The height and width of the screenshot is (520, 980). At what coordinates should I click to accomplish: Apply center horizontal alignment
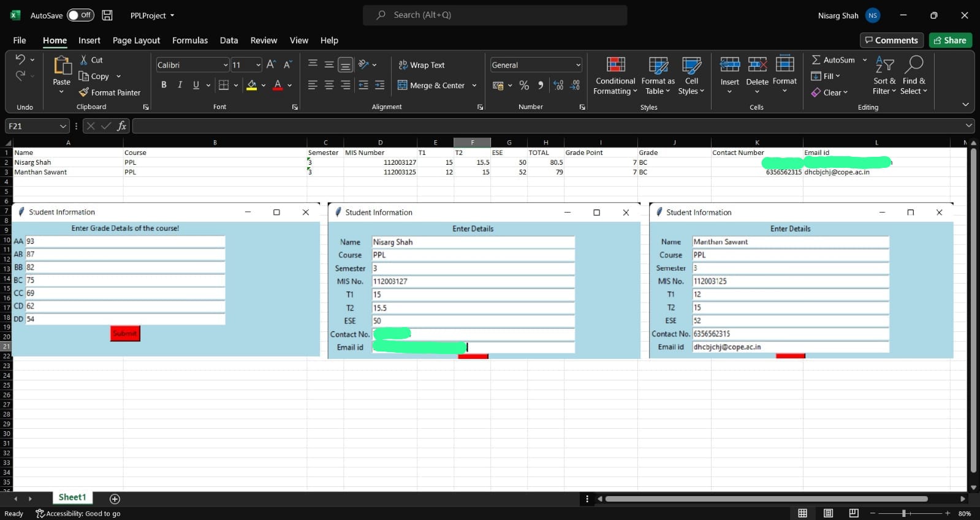click(329, 85)
